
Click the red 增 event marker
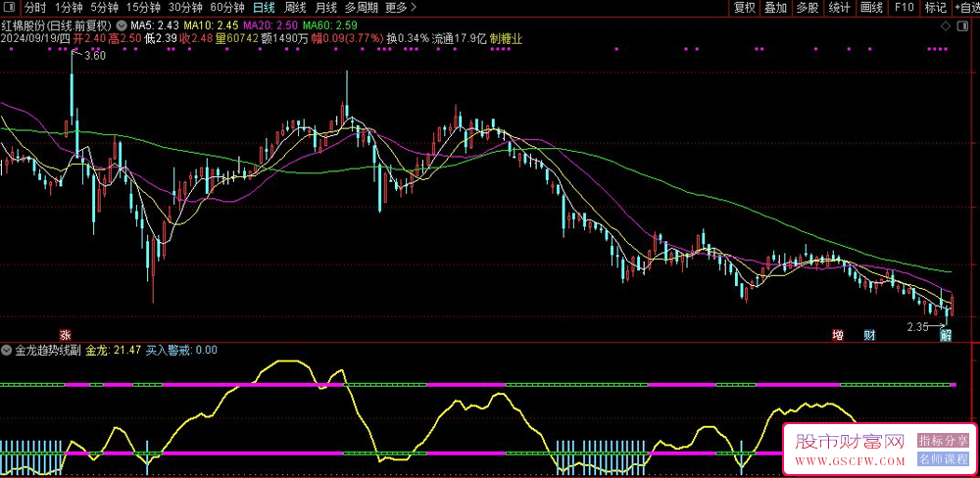pos(838,335)
